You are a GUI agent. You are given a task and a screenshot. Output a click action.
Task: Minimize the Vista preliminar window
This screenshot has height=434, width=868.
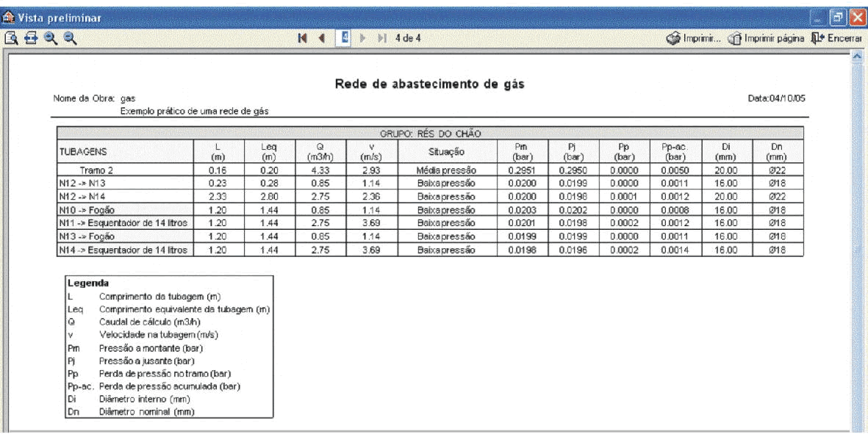pos(819,18)
